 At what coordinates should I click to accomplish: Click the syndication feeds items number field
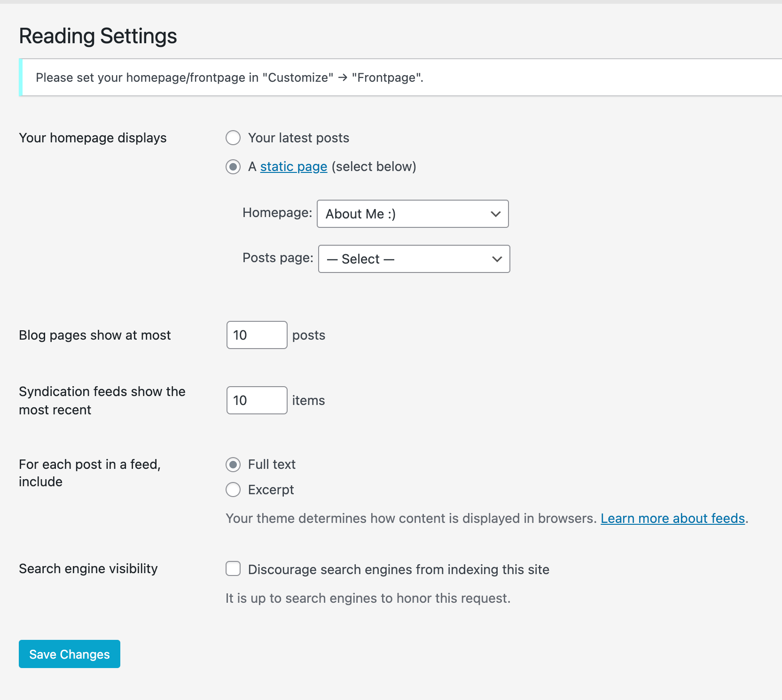pos(257,400)
